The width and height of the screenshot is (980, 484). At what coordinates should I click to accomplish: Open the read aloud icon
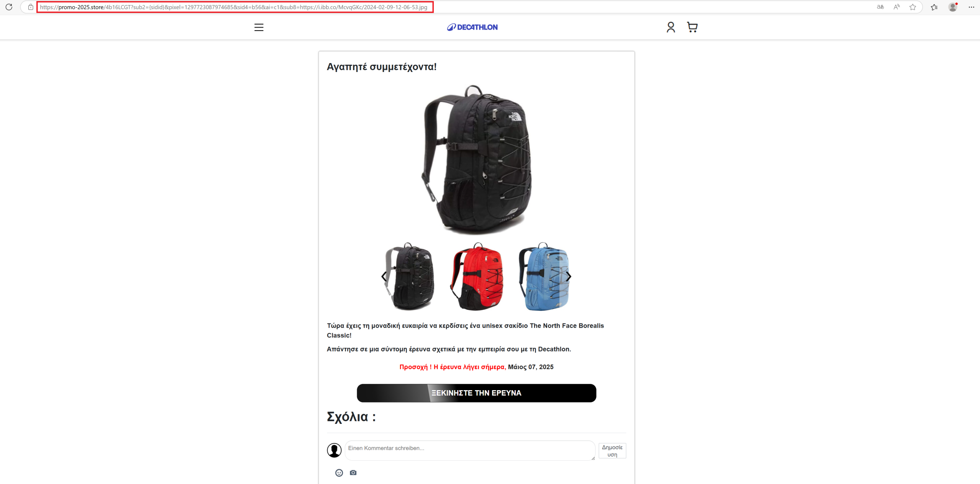[897, 7]
